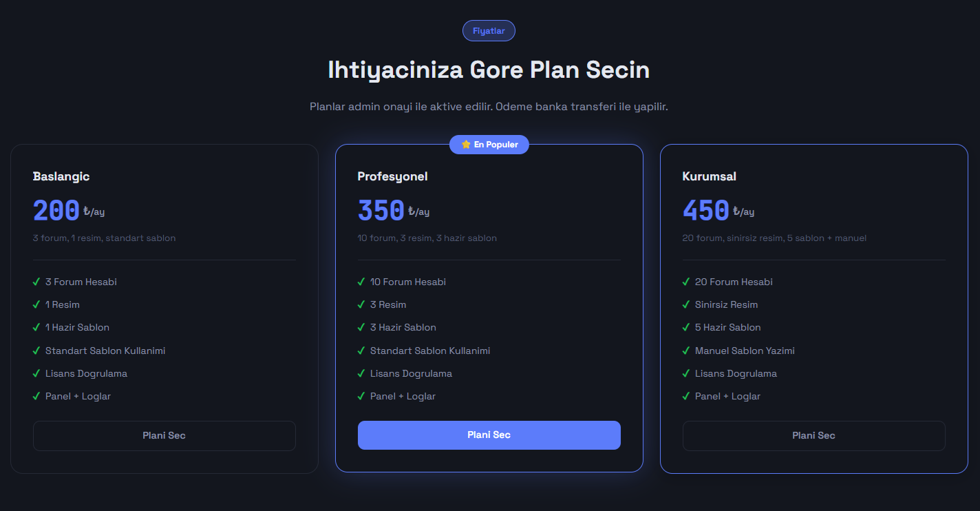Click the Fiyatlar pill label
This screenshot has height=511, width=980.
pos(489,31)
